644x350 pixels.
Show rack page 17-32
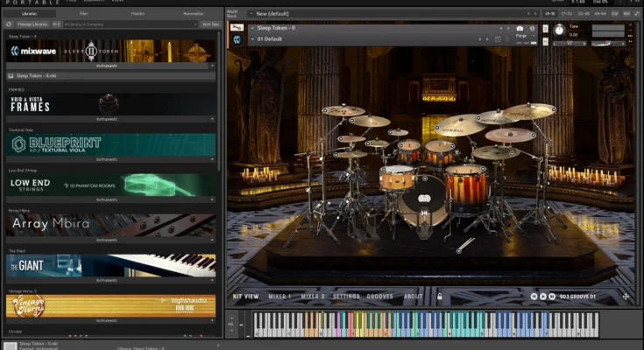coord(566,13)
